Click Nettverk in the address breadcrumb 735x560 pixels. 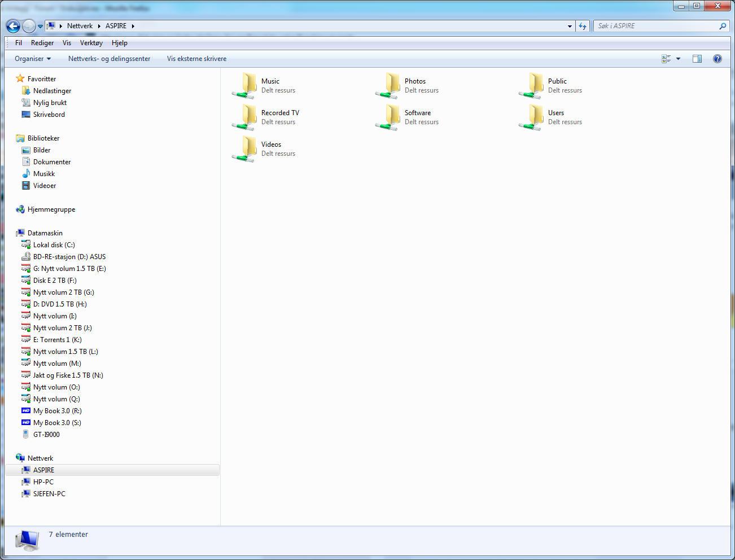click(x=80, y=26)
